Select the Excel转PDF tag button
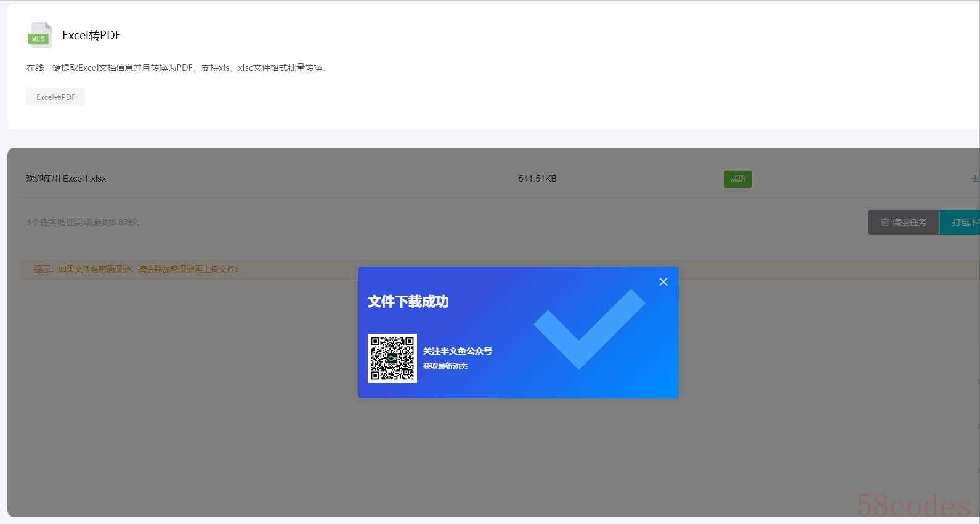Image resolution: width=980 pixels, height=524 pixels. tap(55, 97)
